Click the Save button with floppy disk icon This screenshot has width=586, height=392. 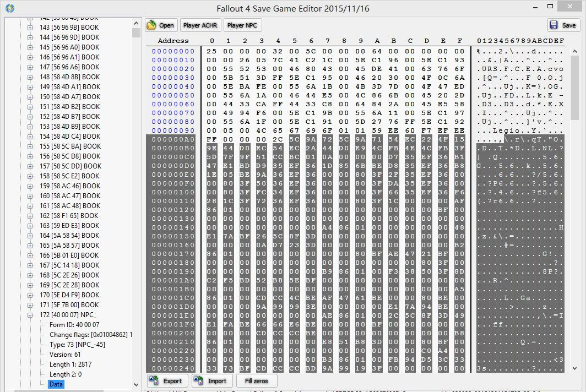click(x=562, y=25)
